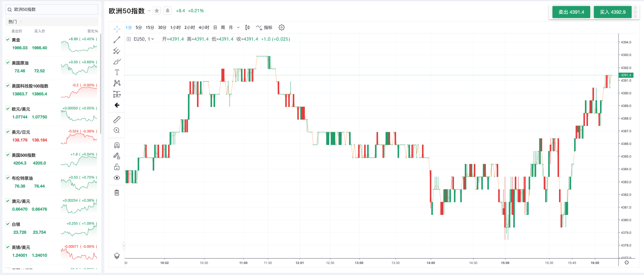644x275 pixels.
Task: Click the trash icon to remove drawings
Action: (x=117, y=193)
